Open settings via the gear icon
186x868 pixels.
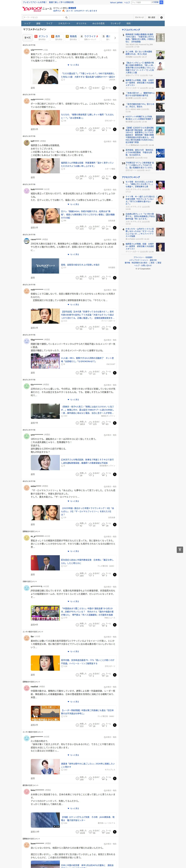[161, 18]
